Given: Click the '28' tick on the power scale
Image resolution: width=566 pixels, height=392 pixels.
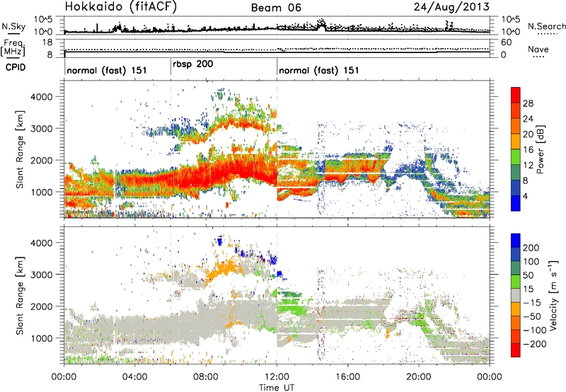Looking at the screenshot, I should pos(527,103).
